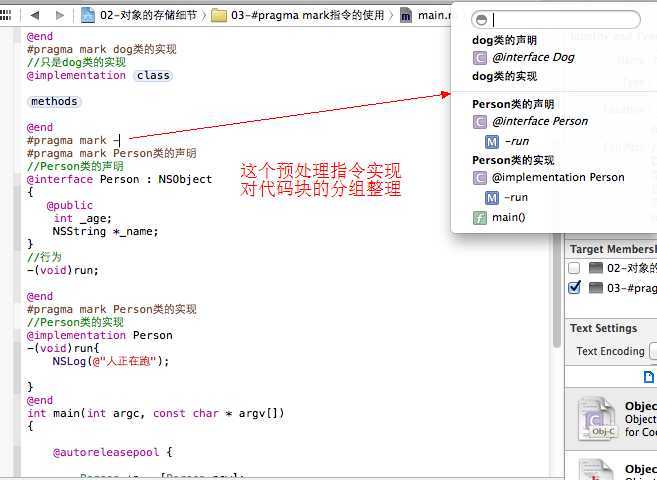
Task: Click the line '@implementation Person'
Action: pyautogui.click(x=100, y=335)
